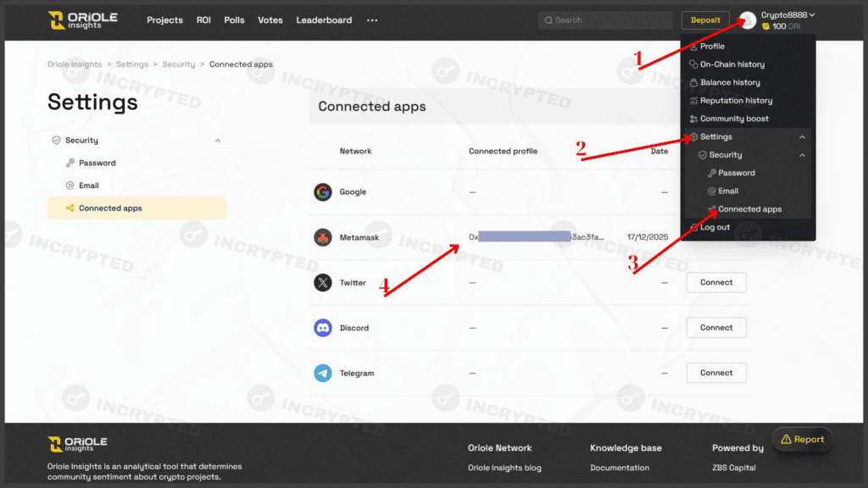868x488 pixels.
Task: Click the Security breadcrumb link
Action: coord(179,64)
